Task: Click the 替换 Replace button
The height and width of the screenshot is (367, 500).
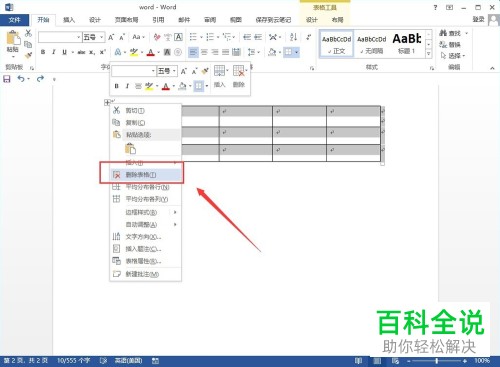Action: coord(450,44)
